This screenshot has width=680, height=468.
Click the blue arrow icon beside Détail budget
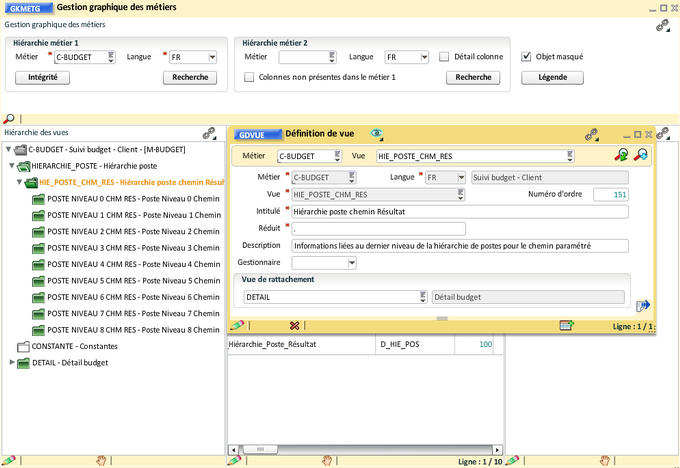(x=643, y=306)
